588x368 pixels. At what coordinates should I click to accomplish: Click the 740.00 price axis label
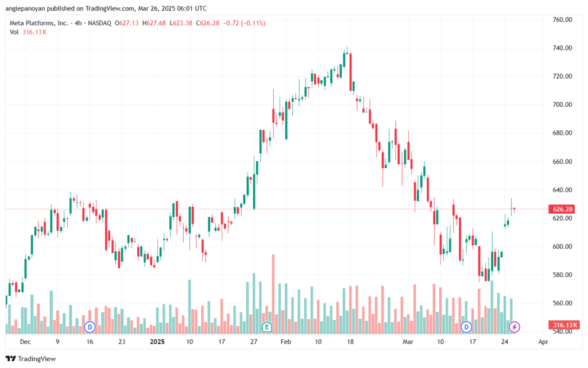click(563, 48)
